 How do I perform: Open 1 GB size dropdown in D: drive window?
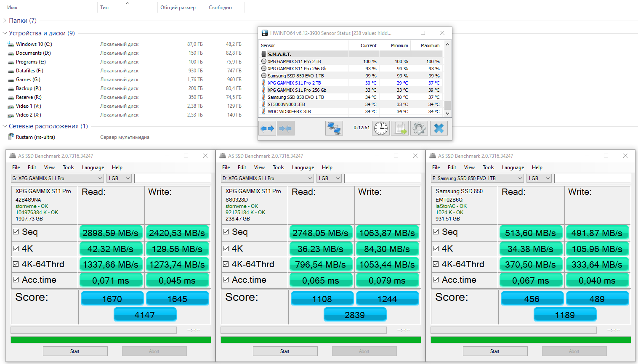click(x=329, y=178)
